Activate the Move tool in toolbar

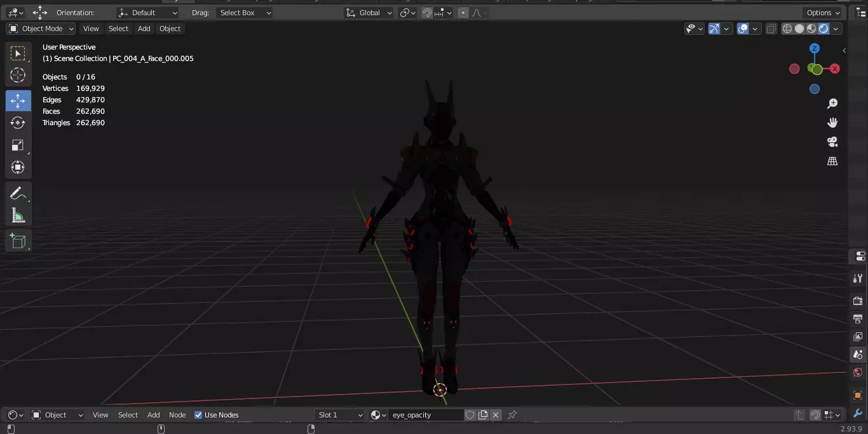18,100
